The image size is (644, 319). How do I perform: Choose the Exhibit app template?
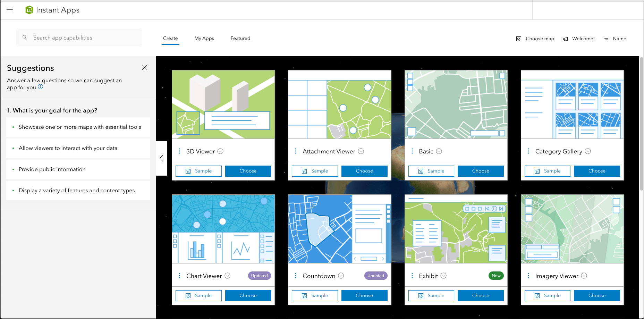pyautogui.click(x=481, y=295)
